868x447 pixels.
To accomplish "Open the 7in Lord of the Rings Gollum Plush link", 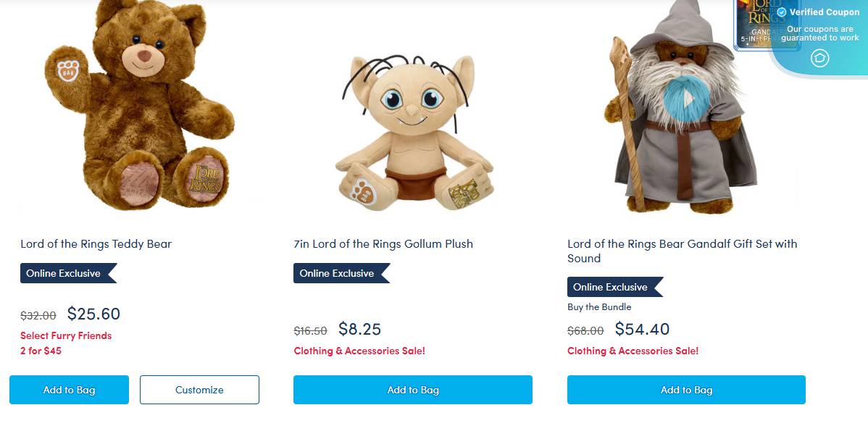I will click(383, 243).
